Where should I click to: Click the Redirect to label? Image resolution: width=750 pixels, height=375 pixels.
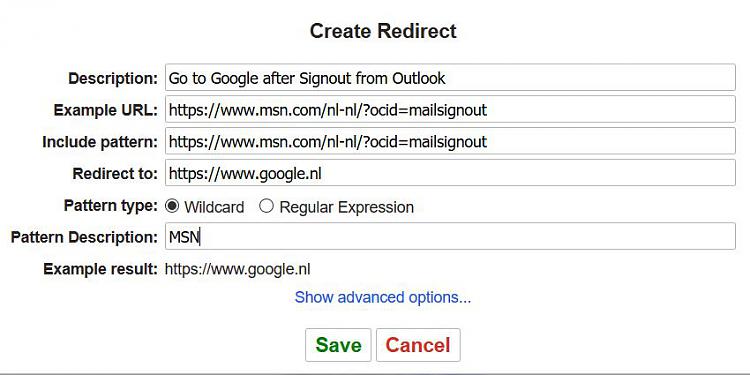click(x=115, y=174)
